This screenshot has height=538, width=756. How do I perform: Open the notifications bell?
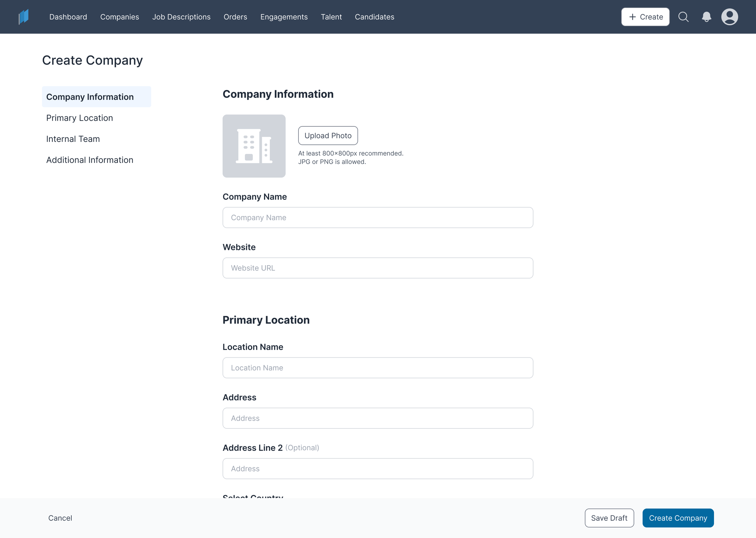pos(706,17)
